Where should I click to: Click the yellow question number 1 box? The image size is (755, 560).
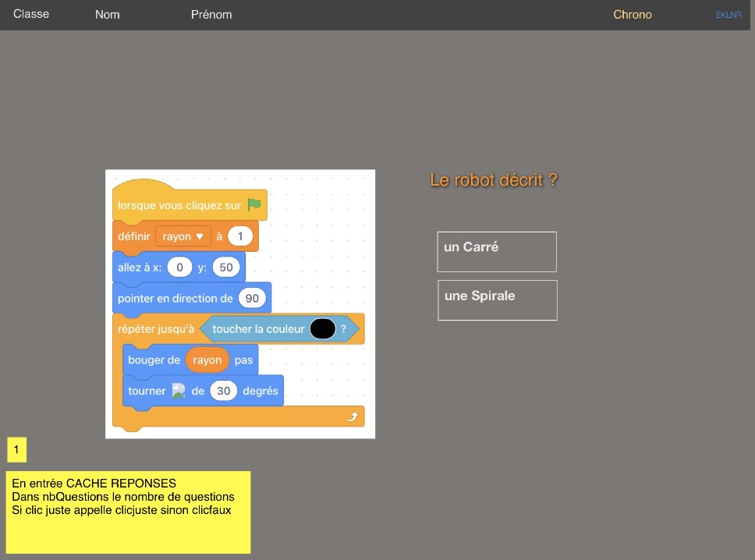point(17,450)
